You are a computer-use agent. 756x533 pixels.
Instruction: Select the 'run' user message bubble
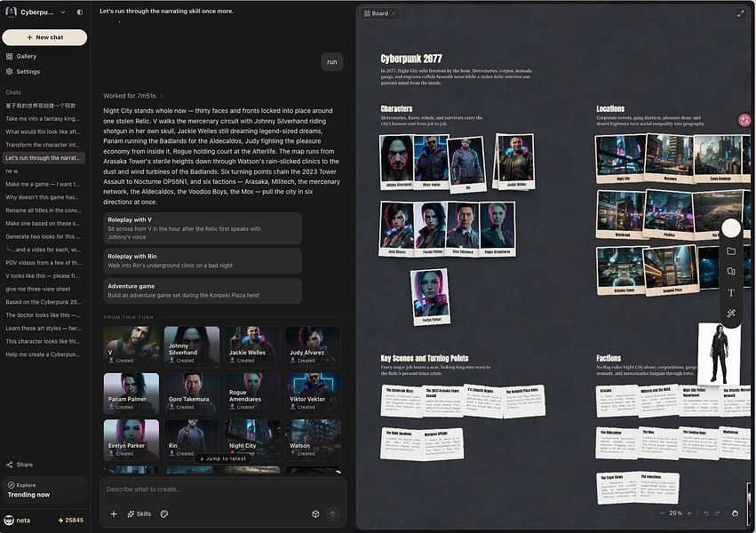point(332,61)
